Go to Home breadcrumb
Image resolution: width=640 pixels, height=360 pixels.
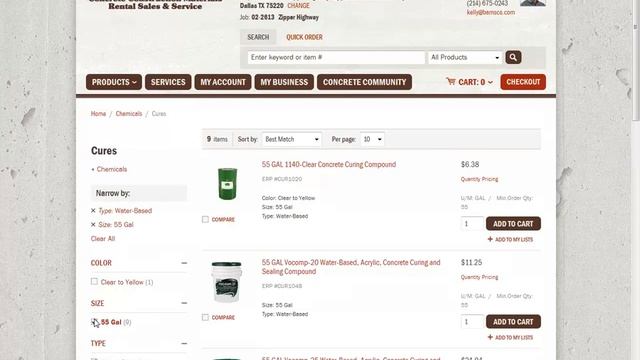[x=98, y=113]
